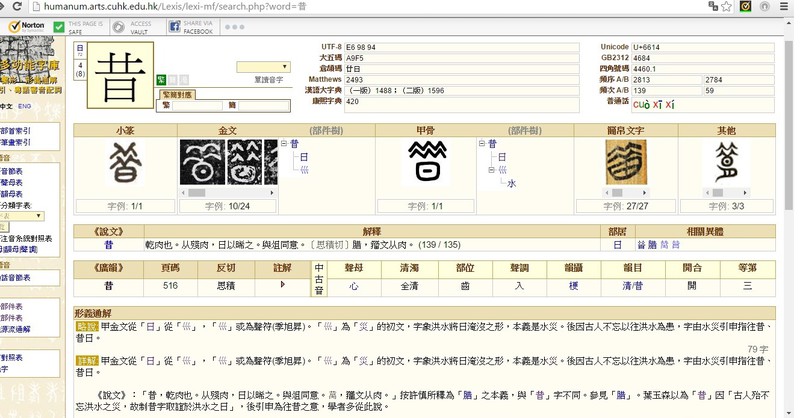Click the translate page icon in address bar
The width and height of the screenshot is (800, 418).
[711, 6]
